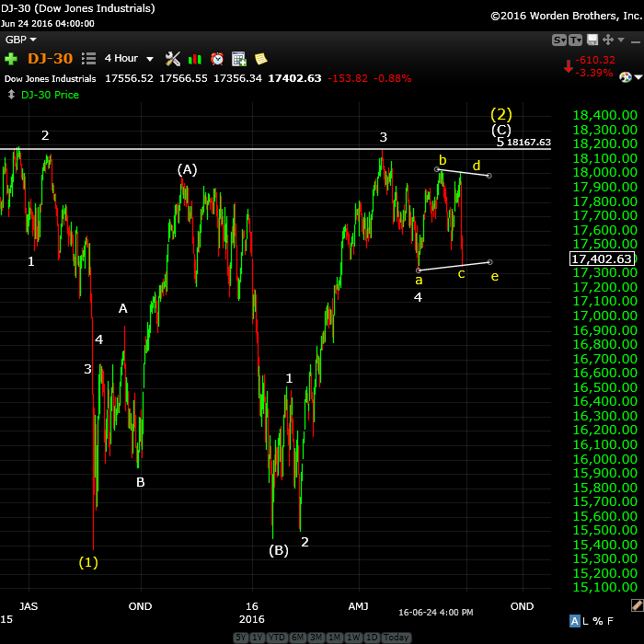644x644 pixels.
Task: Expand the arrow next to color palette
Action: click(638, 77)
